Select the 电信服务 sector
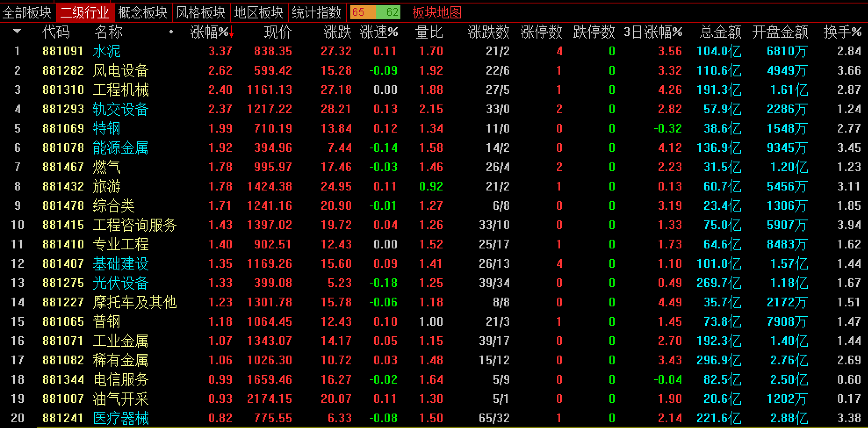Image resolution: width=868 pixels, height=428 pixels. pos(121,380)
